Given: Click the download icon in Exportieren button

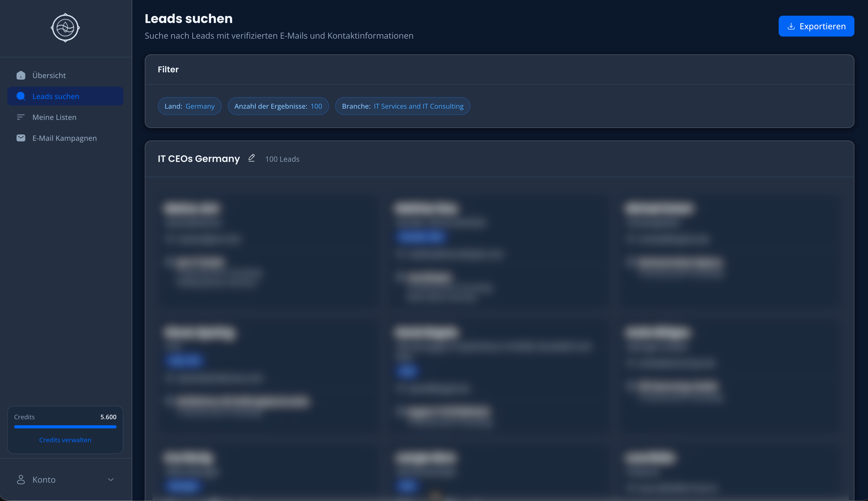Looking at the screenshot, I should pyautogui.click(x=791, y=26).
